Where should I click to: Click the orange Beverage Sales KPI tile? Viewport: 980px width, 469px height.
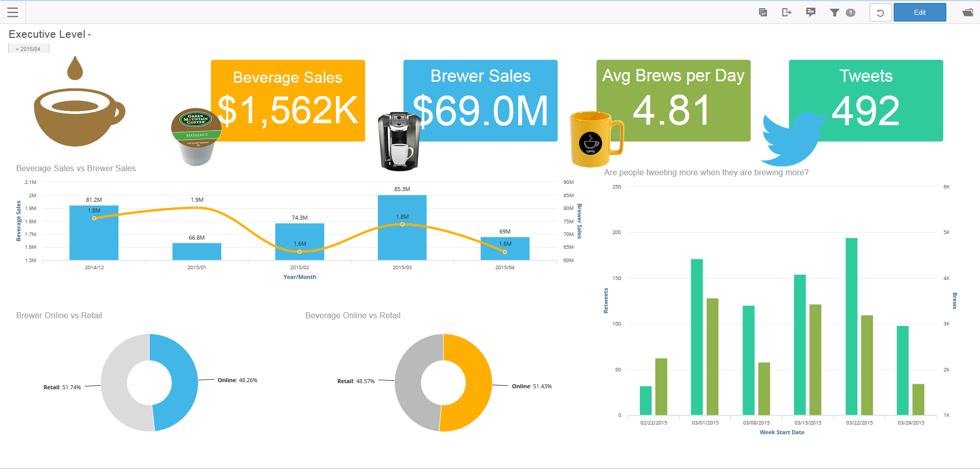point(288,100)
